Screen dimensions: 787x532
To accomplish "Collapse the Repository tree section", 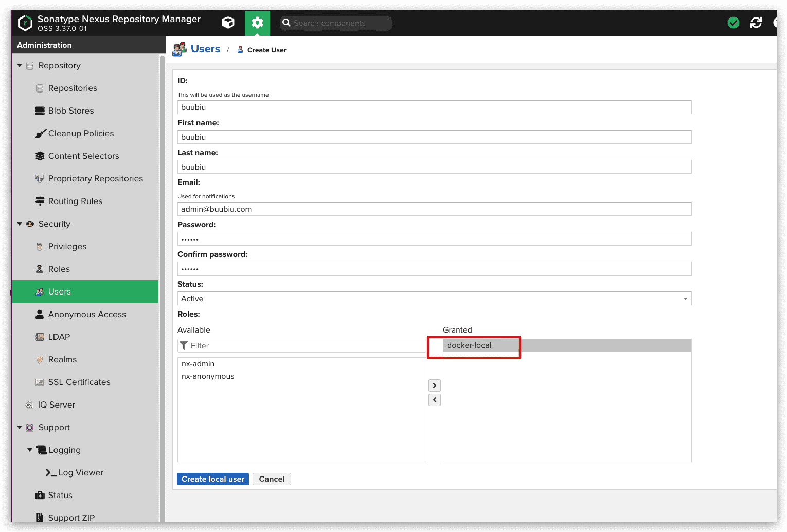I will (x=20, y=66).
